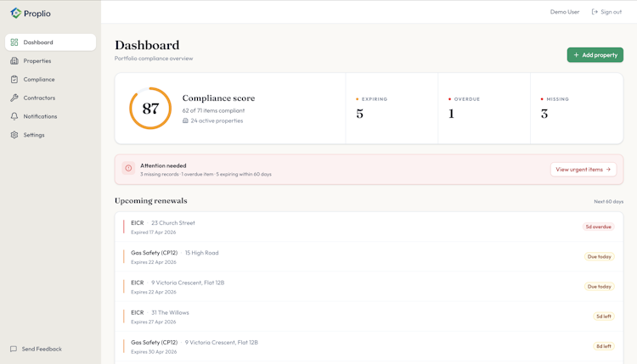Click the Proplio logo icon
This screenshot has width=637, height=364.
coord(15,13)
